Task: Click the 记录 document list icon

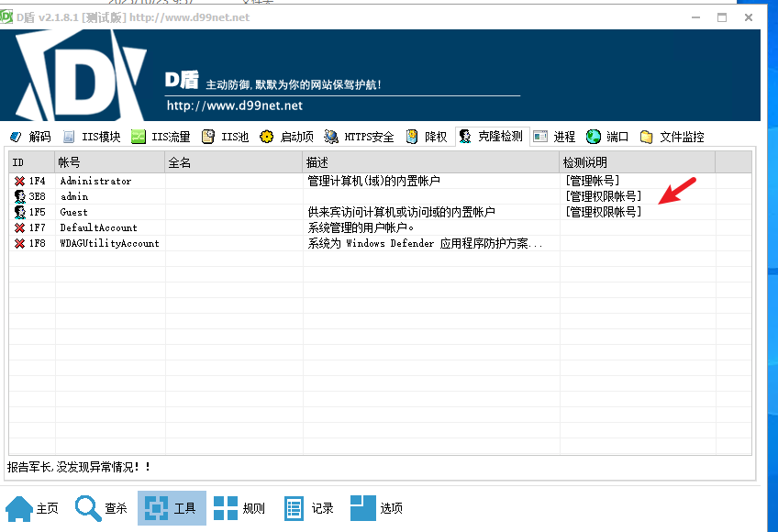Action: coord(294,509)
